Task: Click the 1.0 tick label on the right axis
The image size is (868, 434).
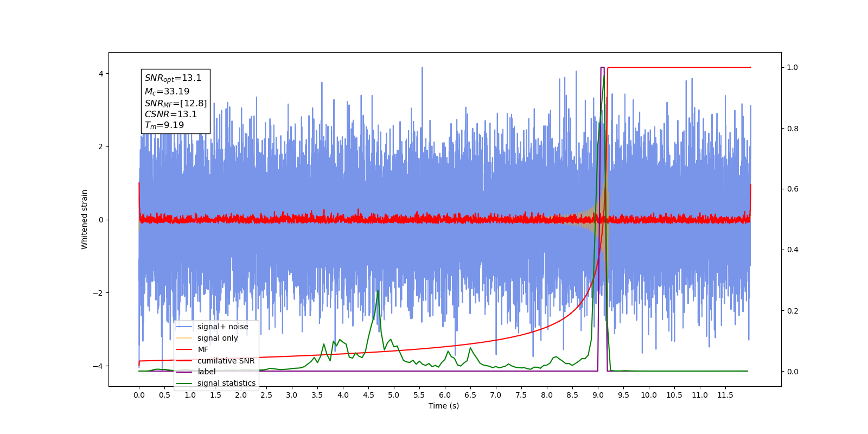Action: pos(793,67)
